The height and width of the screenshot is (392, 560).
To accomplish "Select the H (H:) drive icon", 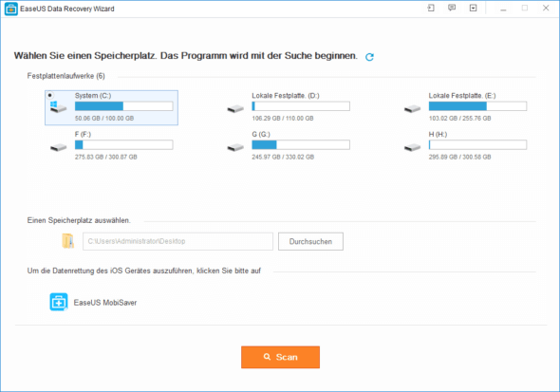I will (413, 147).
